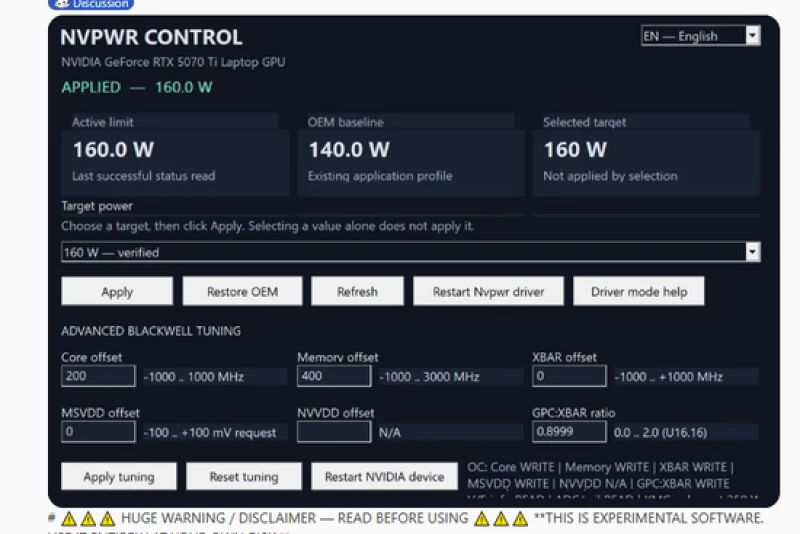Click the Apply tuning button

(119, 476)
